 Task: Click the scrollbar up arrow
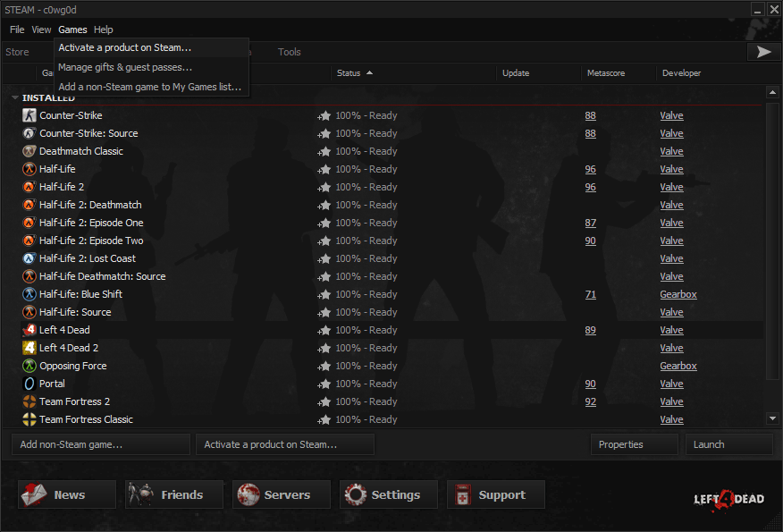coord(772,92)
